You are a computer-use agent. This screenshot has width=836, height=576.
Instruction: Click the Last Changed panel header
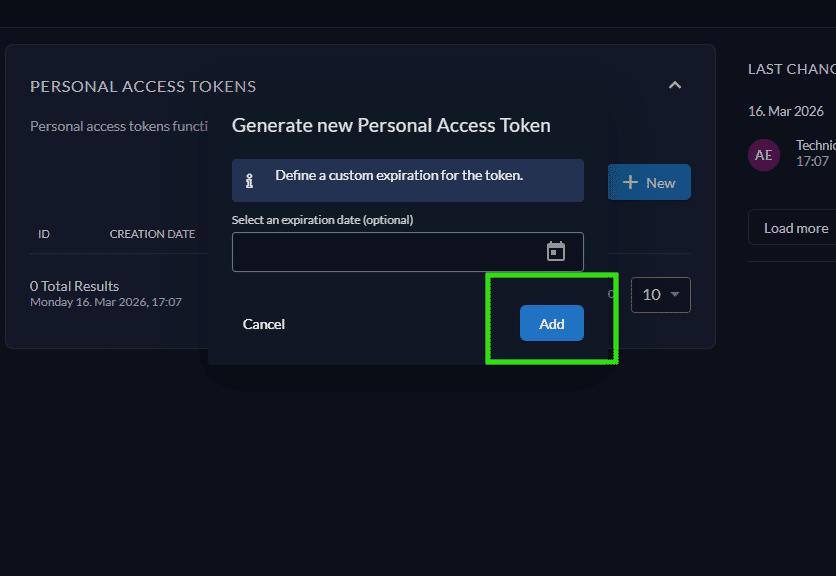point(792,69)
